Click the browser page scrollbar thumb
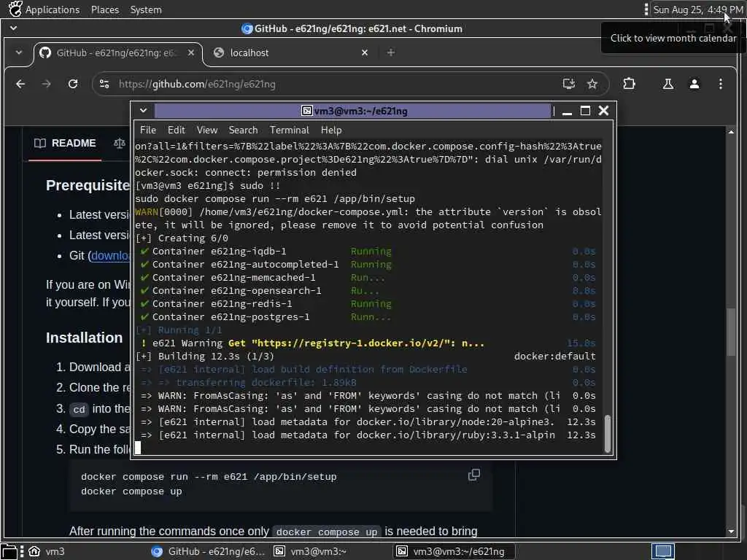The height and width of the screenshot is (560, 747). pos(731,332)
